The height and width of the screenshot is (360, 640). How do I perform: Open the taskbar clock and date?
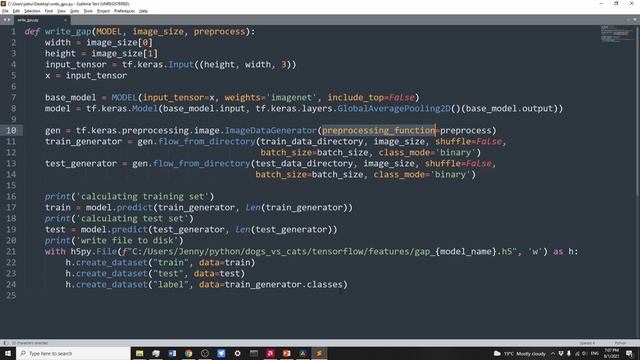click(611, 353)
